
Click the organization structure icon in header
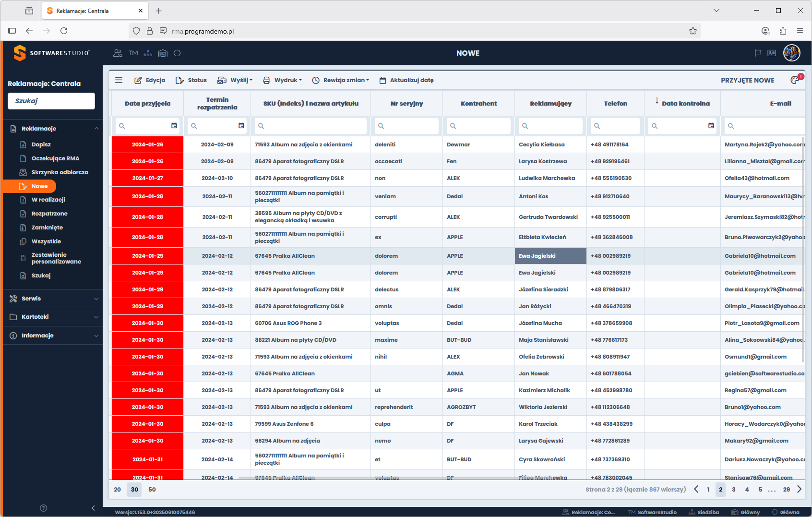[148, 53]
